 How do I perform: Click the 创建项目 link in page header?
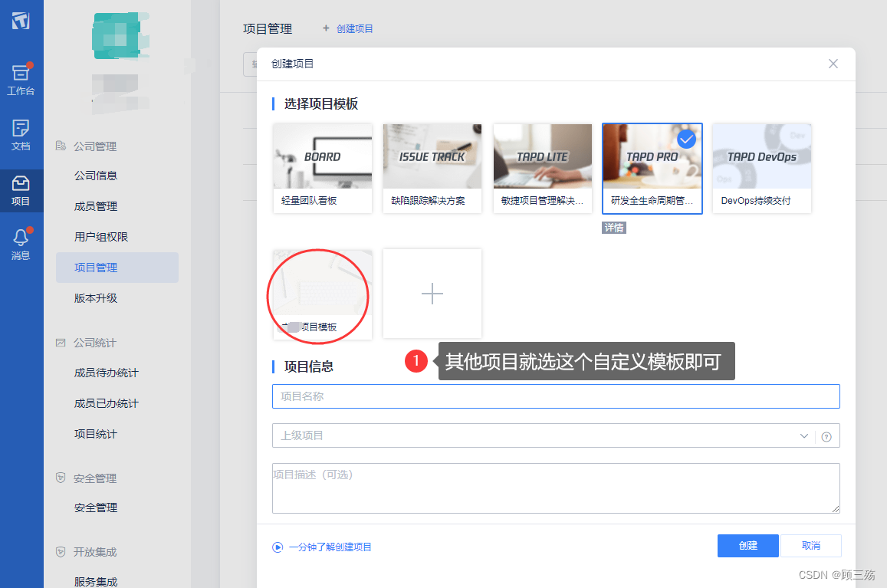[x=354, y=28]
